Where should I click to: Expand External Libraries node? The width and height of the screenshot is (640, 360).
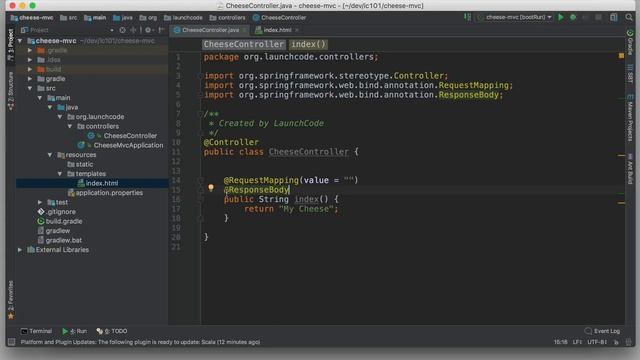[20, 250]
